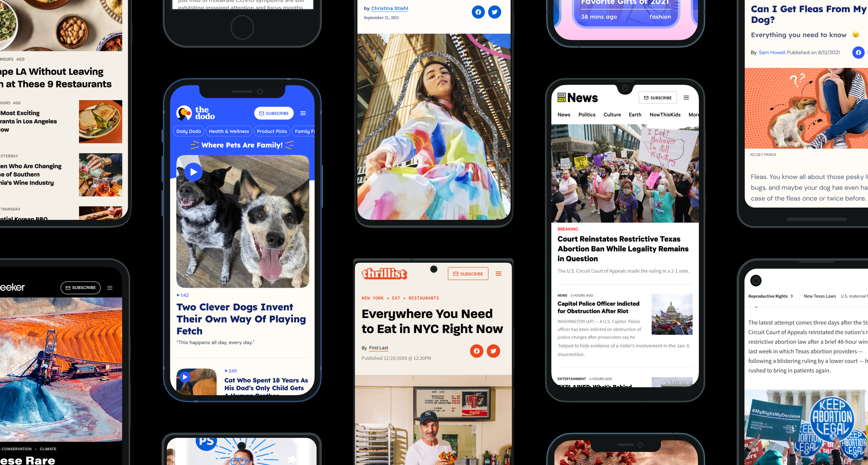Select NowThisNews Politics tab
This screenshot has width=868, height=465.
click(586, 114)
